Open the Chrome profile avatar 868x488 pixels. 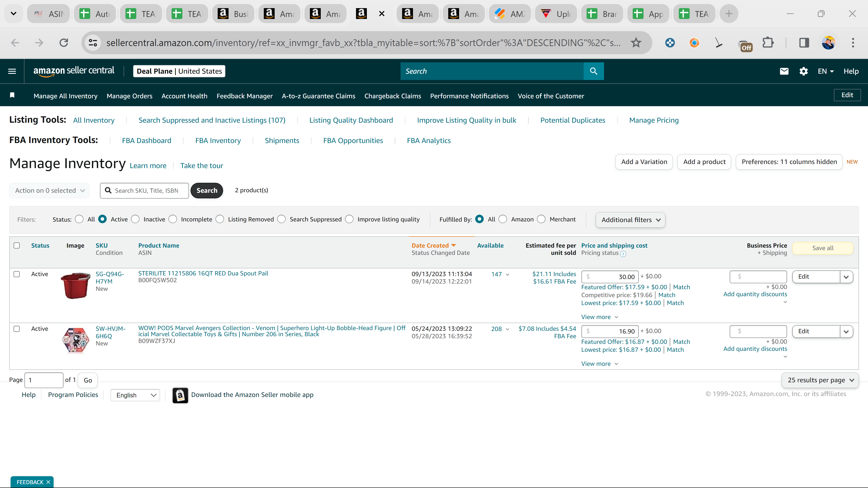tap(829, 43)
